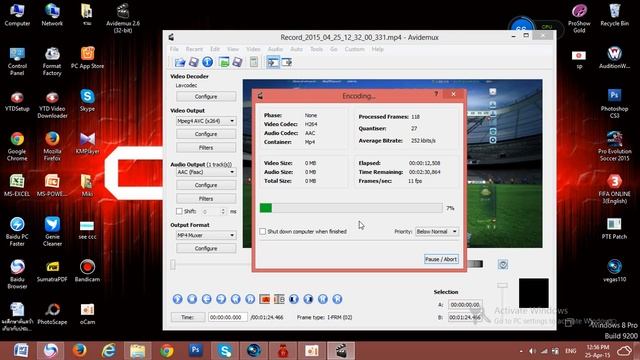This screenshot has height=360, width=640.
Task: Click Avidemux clapperboard in the taskbar
Action: tap(341, 351)
